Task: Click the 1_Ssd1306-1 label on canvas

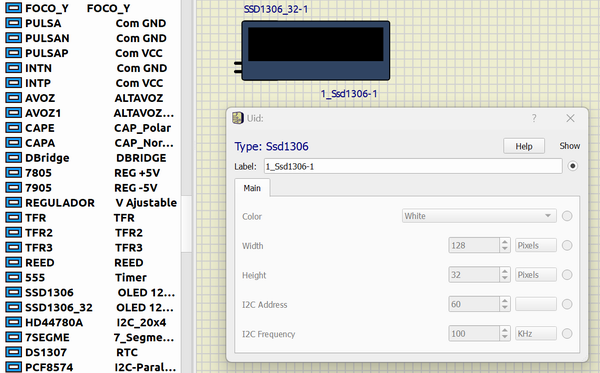Action: 349,94
